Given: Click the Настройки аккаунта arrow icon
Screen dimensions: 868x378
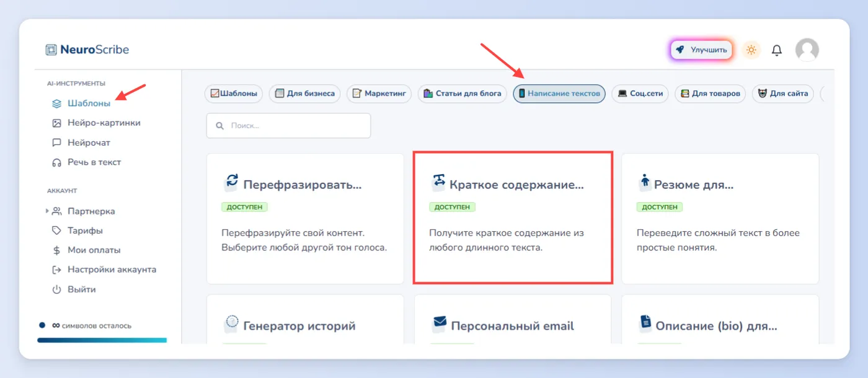Looking at the screenshot, I should pos(56,270).
